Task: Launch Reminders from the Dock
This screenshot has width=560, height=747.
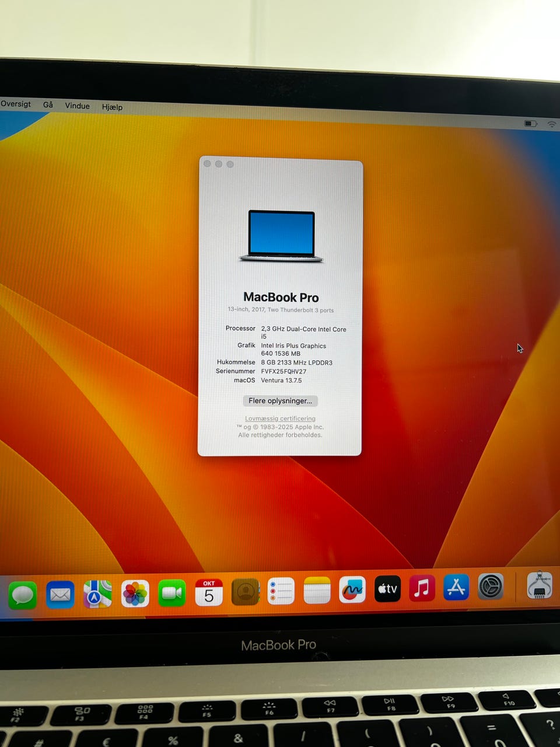Action: coord(281,591)
